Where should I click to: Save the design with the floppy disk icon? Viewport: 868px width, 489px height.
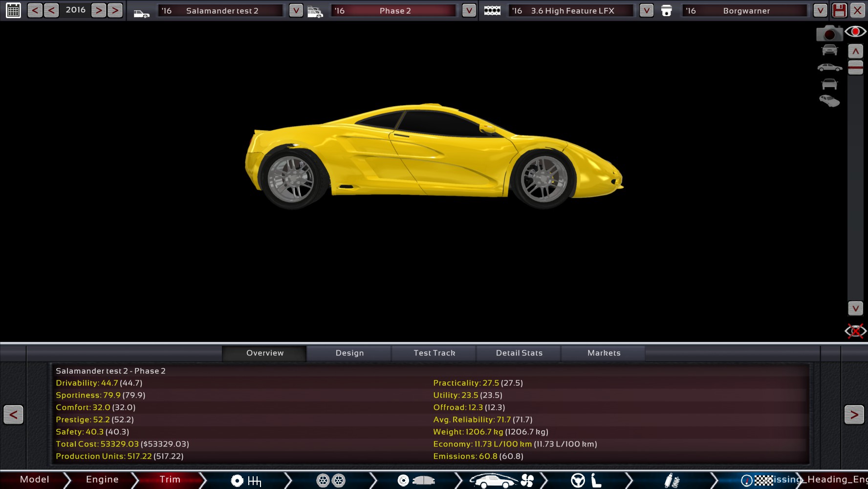coord(840,10)
